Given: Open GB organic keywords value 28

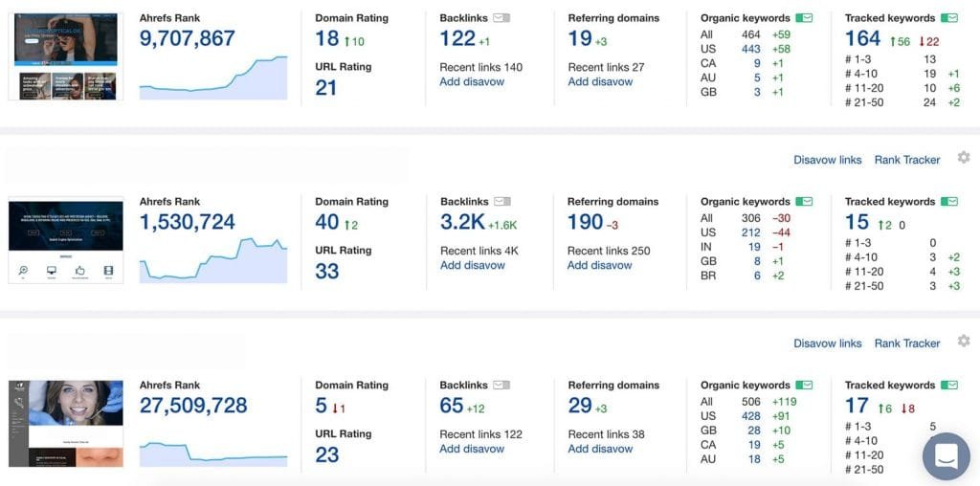Looking at the screenshot, I should tap(754, 431).
